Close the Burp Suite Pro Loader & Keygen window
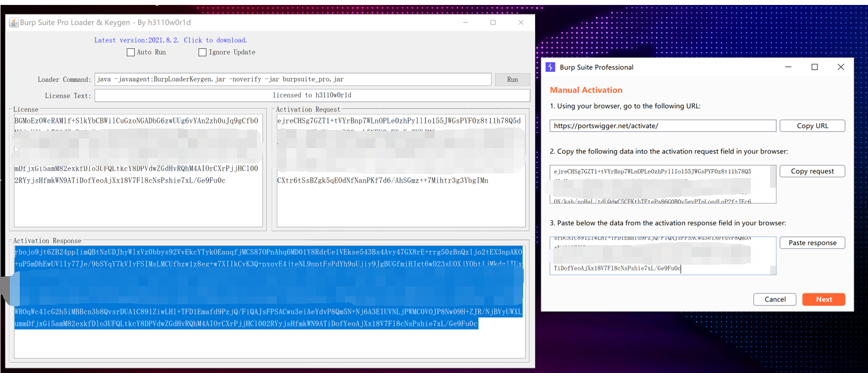The height and width of the screenshot is (373, 868). pyautogui.click(x=521, y=22)
